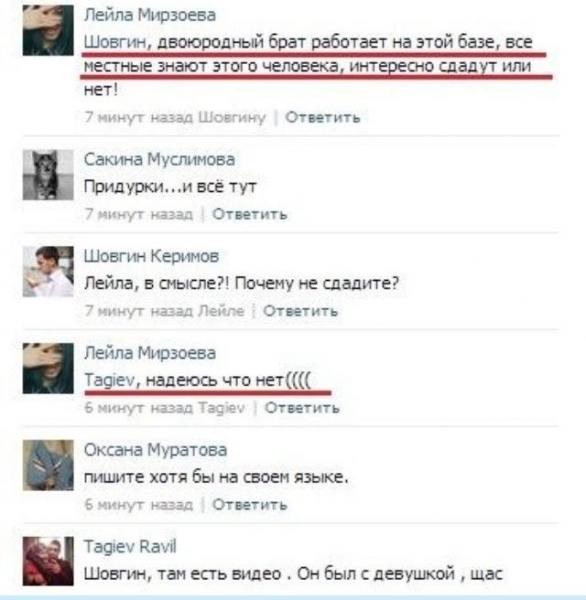Click 'Шовгину' recipient link in timestamp

[x=232, y=117]
